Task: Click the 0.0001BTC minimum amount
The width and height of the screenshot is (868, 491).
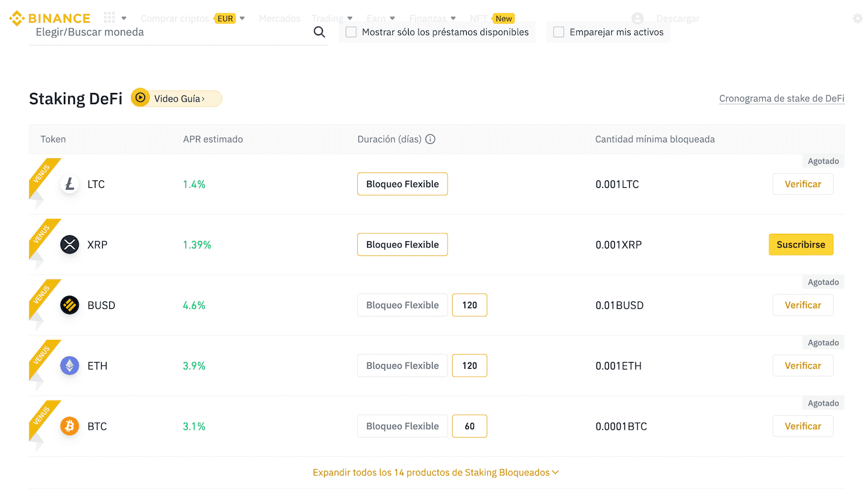Action: (621, 427)
